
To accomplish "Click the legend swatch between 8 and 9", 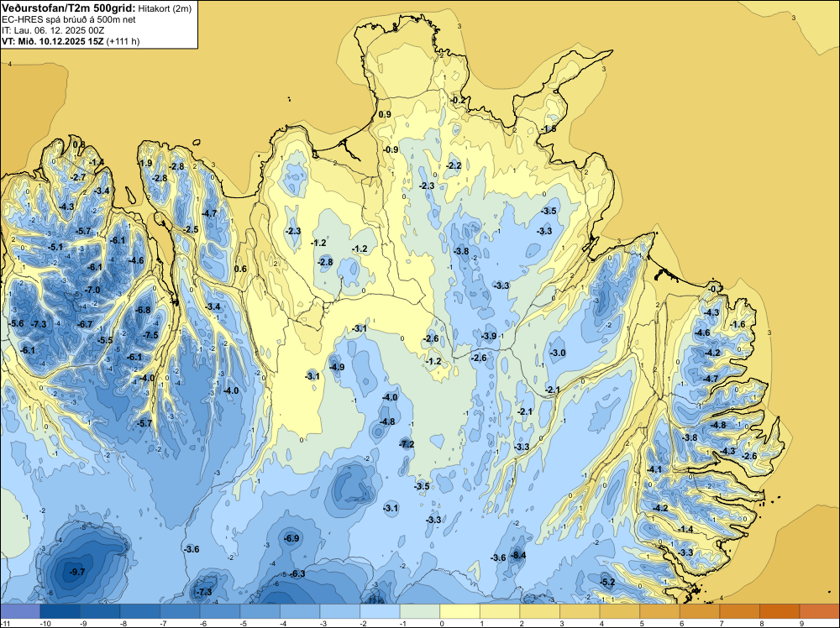I will tap(780, 611).
